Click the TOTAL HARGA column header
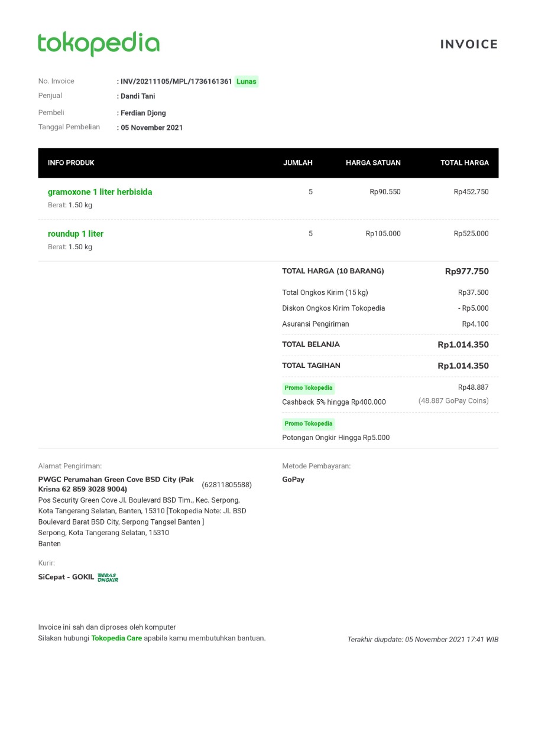This screenshot has height=756, width=535. point(464,163)
